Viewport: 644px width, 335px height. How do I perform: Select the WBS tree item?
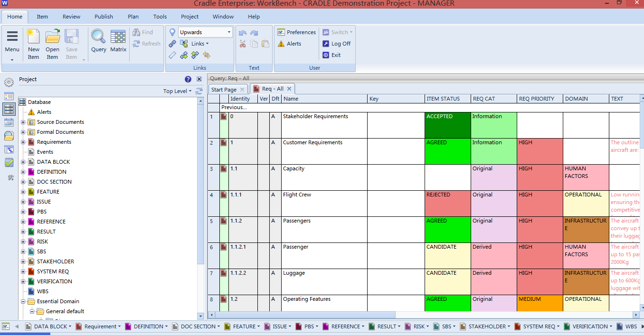click(43, 291)
